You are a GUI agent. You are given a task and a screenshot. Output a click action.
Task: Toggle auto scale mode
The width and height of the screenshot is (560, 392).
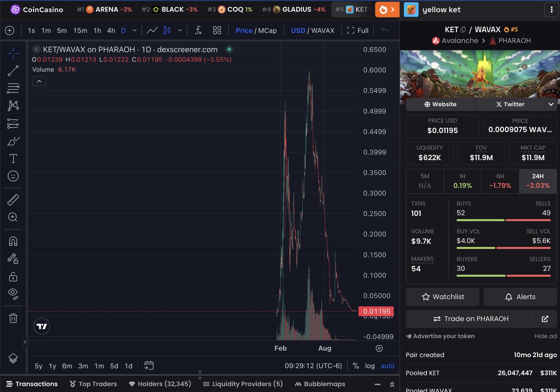(387, 366)
